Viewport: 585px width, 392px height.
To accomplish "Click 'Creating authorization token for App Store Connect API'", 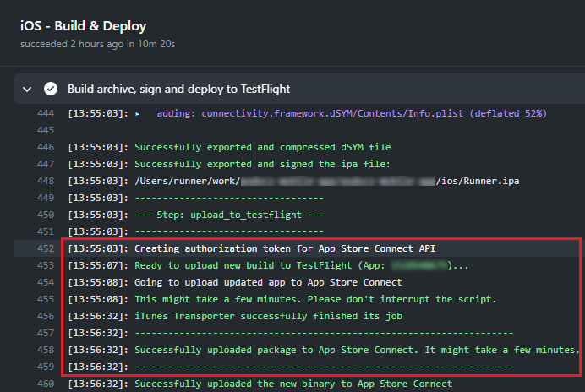I will (x=285, y=248).
